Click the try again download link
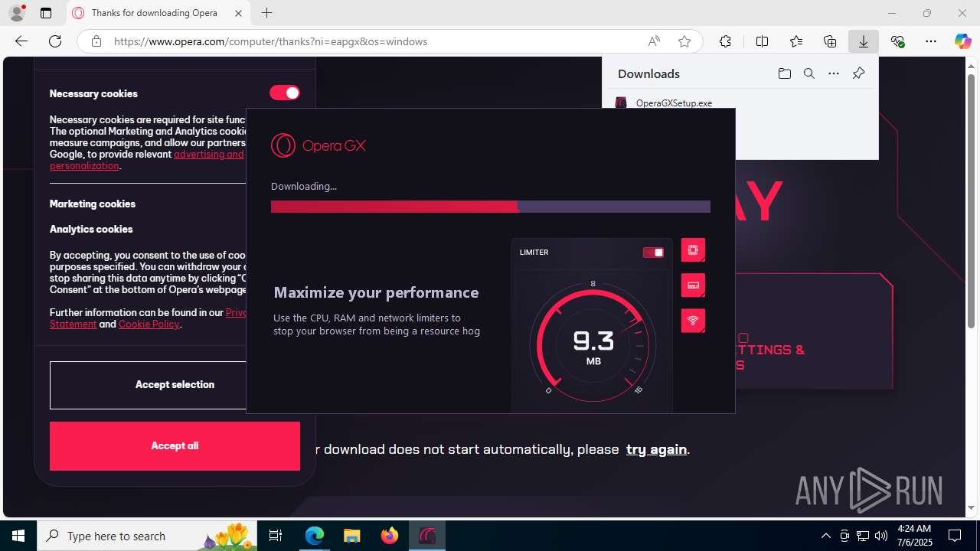 click(656, 449)
